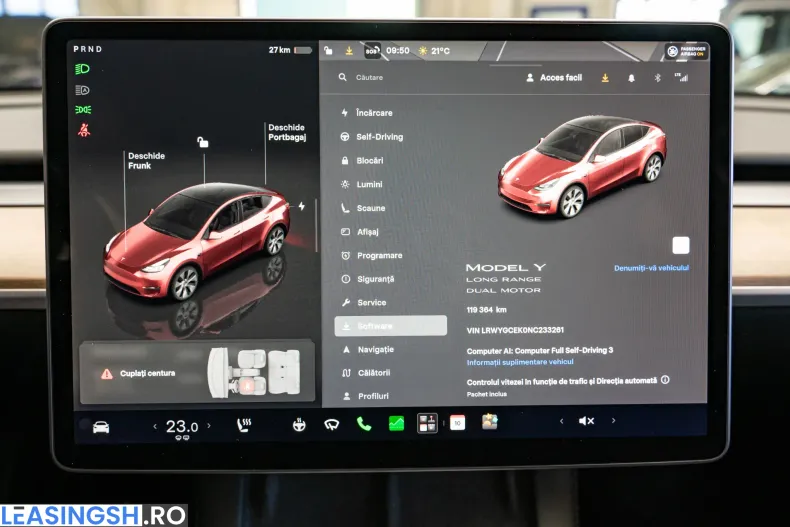Tap the white square beside car image
This screenshot has width=790, height=527.
[x=681, y=245]
